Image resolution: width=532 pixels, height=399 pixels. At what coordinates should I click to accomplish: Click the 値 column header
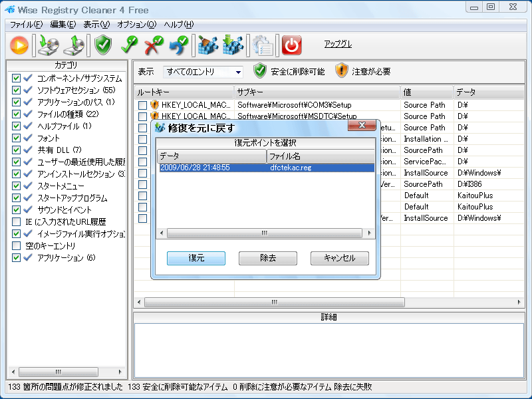tap(427, 92)
